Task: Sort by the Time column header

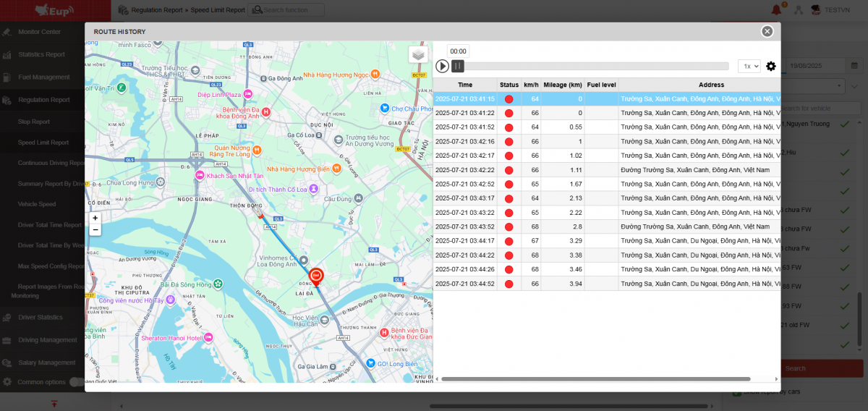Action: coord(465,85)
